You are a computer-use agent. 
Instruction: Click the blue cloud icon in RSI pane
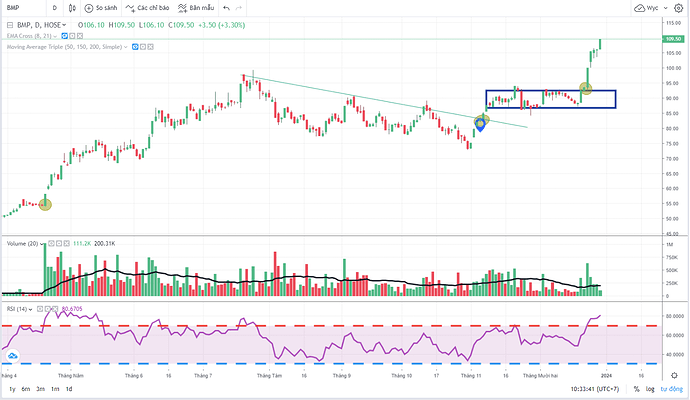(x=12, y=356)
